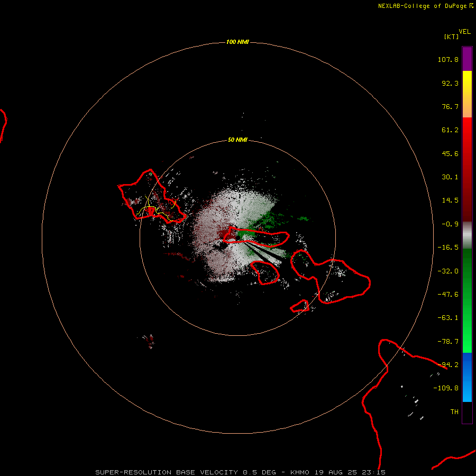Click the isolated red echo cluster southwest of radar

pyautogui.click(x=149, y=341)
